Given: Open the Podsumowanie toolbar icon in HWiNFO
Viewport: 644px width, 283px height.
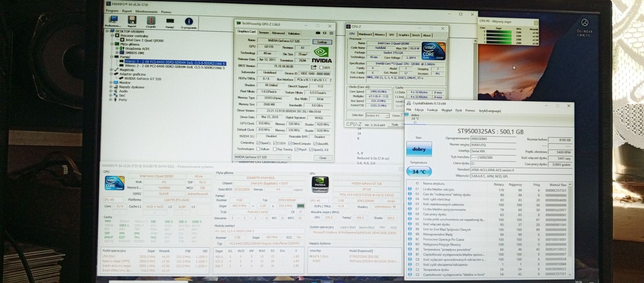Looking at the screenshot, I should tap(113, 20).
